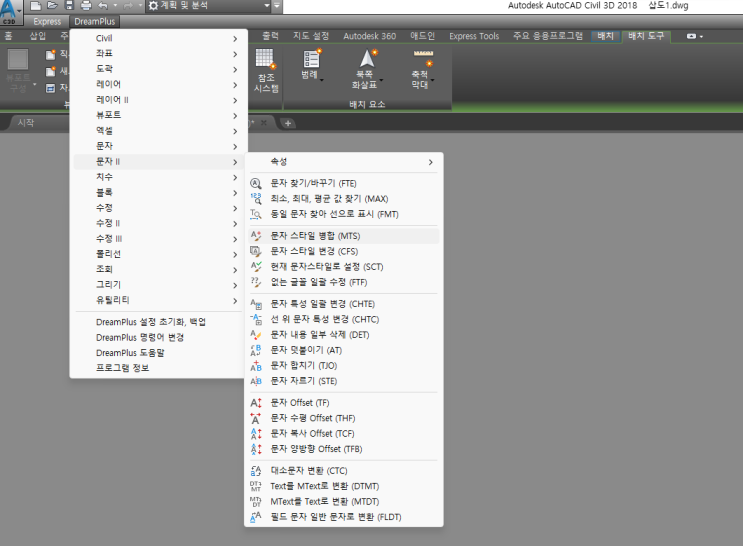The width and height of the screenshot is (743, 546).
Task: Click the MText to Text (MTDT) icon
Action: [x=256, y=501]
